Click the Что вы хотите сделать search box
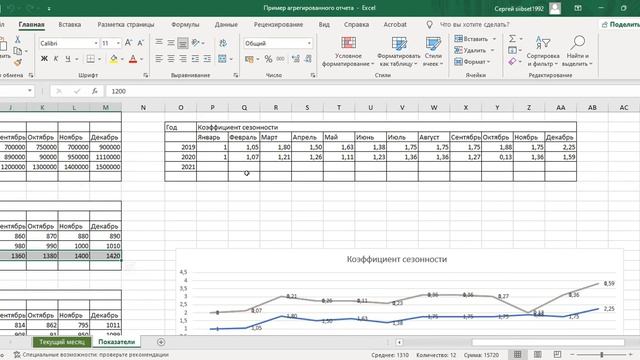This screenshot has width=640, height=360. (474, 24)
